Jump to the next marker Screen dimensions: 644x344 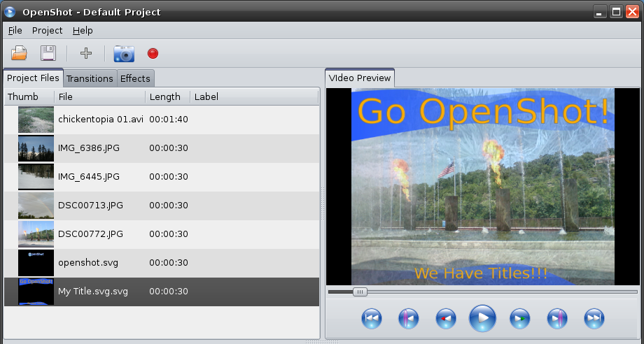(x=557, y=319)
